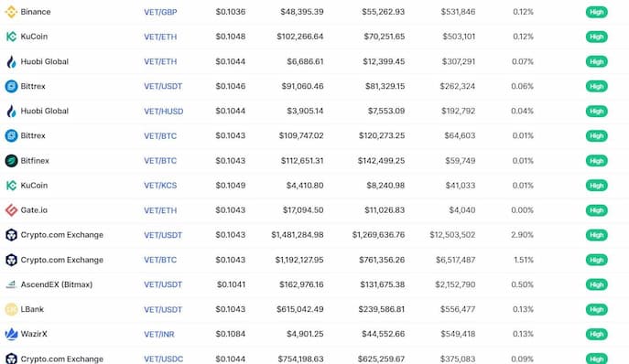Open the VET/HUSD pair link

[x=164, y=111]
